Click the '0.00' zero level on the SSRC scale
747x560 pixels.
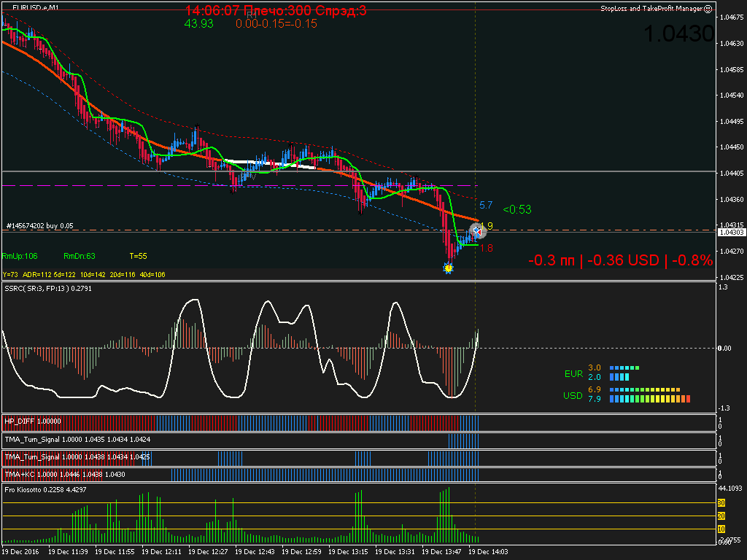click(x=724, y=348)
